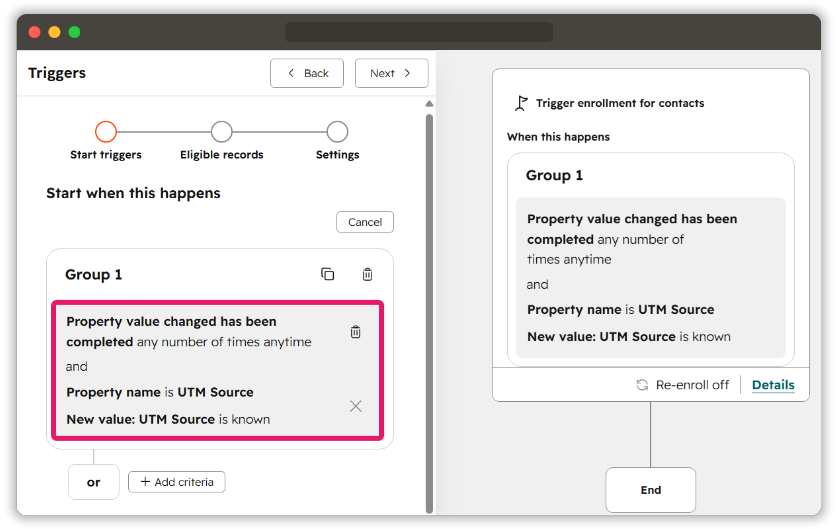
Task: Click the scrollbar up arrow
Action: pos(429,104)
